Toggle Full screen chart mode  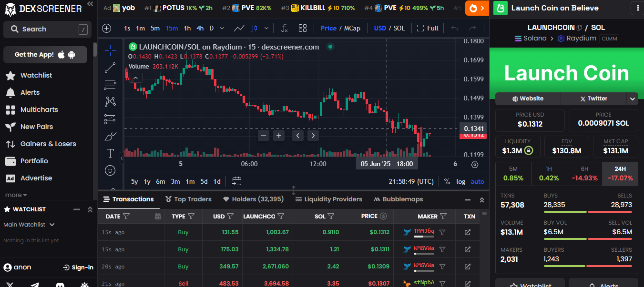coord(428,28)
